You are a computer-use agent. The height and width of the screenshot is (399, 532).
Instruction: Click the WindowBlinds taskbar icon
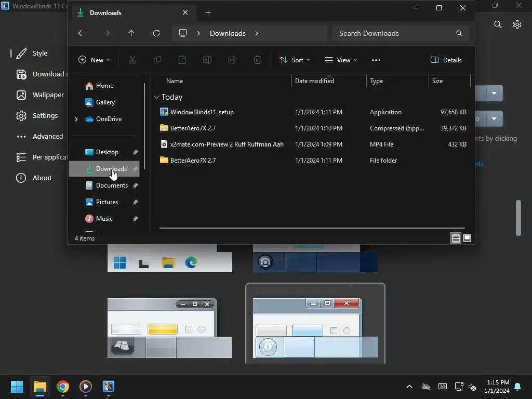click(x=109, y=387)
